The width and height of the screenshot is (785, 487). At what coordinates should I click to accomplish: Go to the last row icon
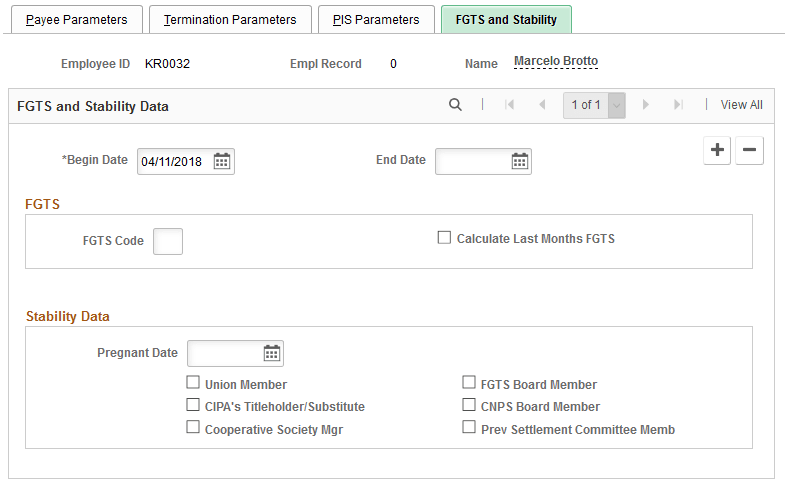coord(678,105)
